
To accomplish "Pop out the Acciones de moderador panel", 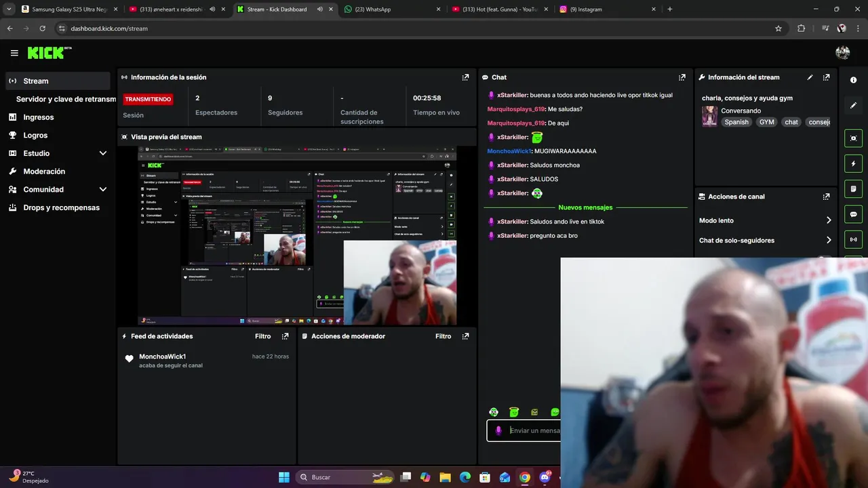I will [465, 336].
